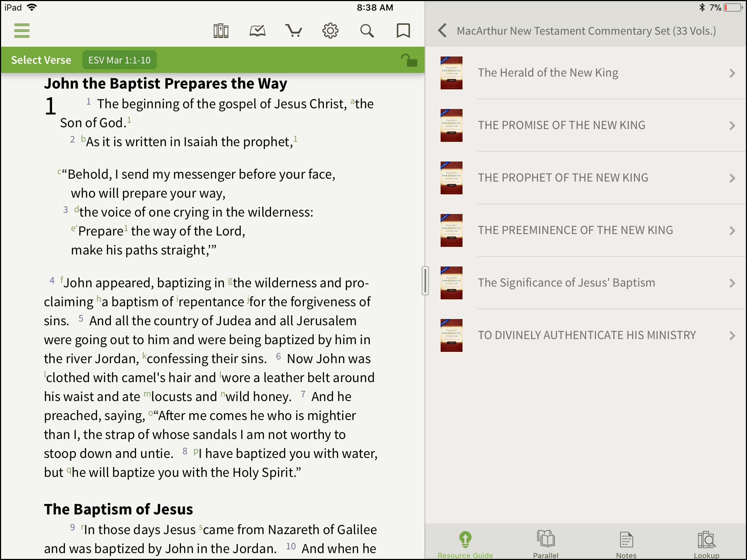This screenshot has height=560, width=747.
Task: Tap book cover for THE PROMISE OF THE NEW KING
Action: pos(451,125)
